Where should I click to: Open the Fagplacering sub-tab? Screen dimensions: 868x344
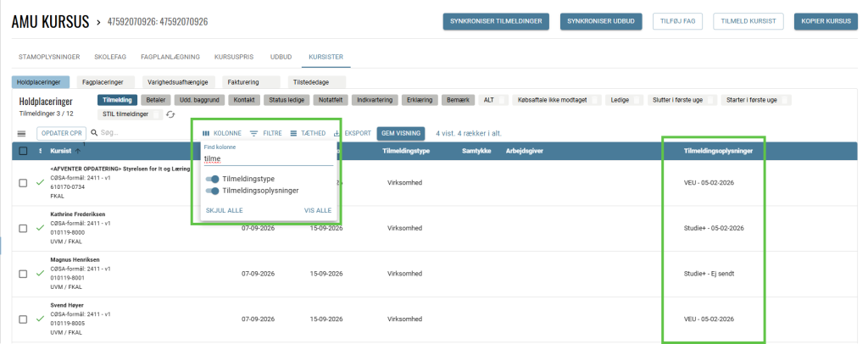click(x=103, y=82)
